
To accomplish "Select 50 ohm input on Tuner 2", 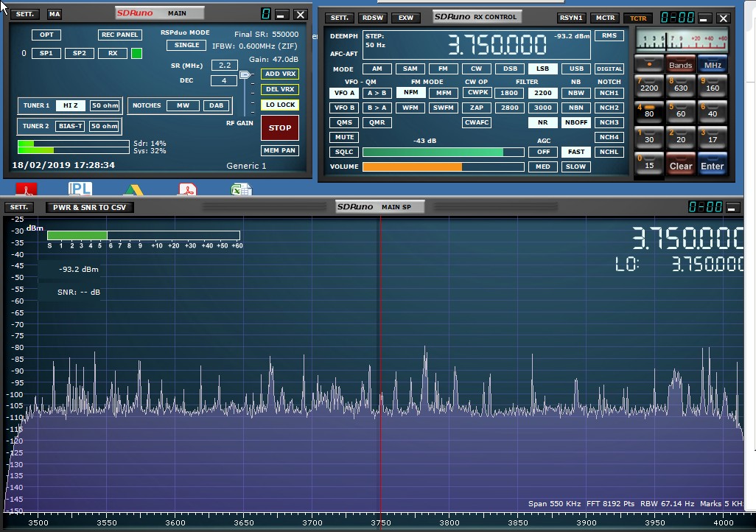I will pos(104,126).
